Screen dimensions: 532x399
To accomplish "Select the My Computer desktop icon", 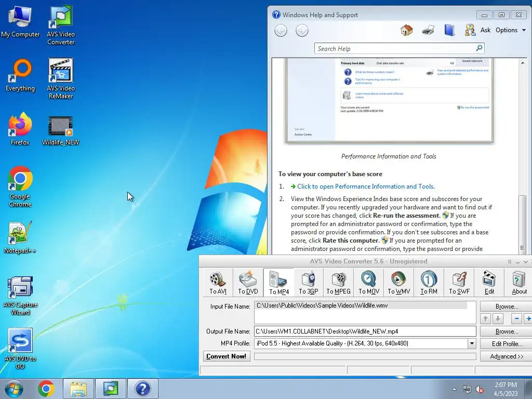I will coord(20,22).
